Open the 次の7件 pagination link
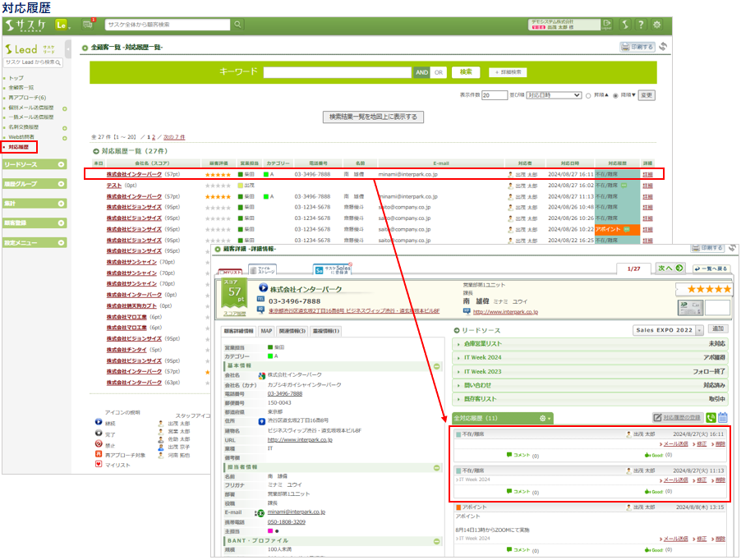Viewport: 741px width, 560px height. click(x=174, y=137)
